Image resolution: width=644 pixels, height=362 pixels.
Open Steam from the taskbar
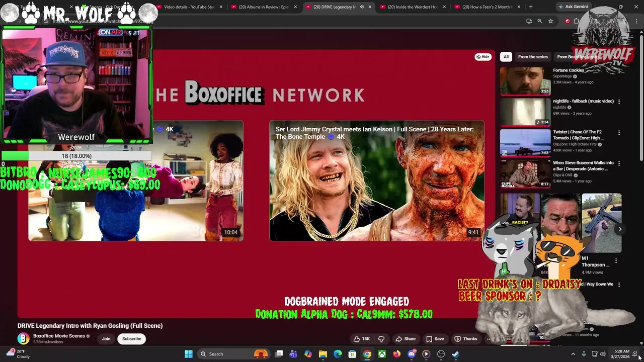coord(456,354)
